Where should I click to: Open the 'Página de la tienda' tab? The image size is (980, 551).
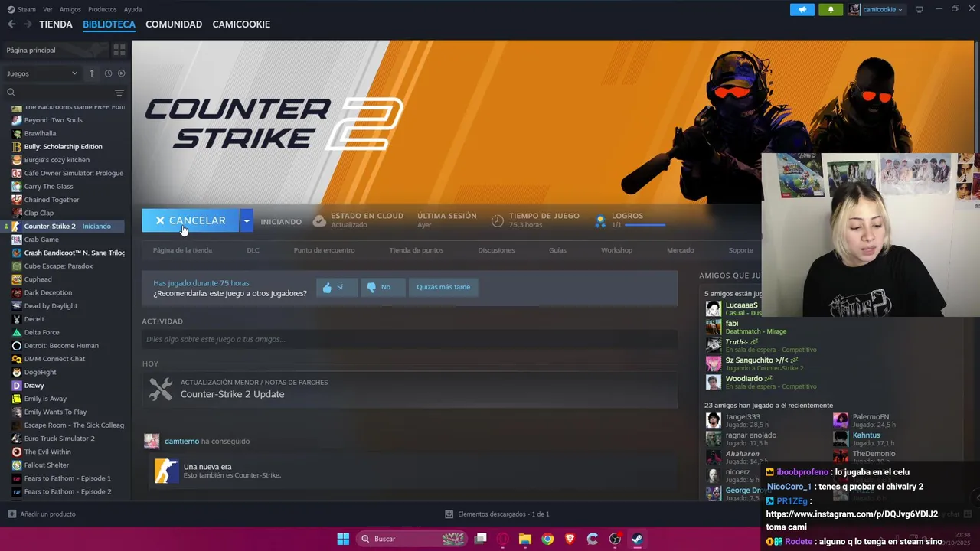point(182,250)
